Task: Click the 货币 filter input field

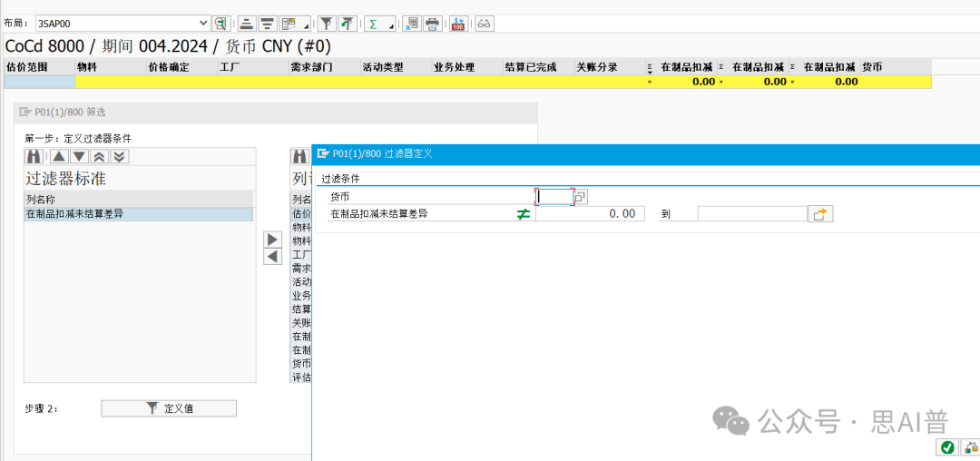Action: click(554, 196)
